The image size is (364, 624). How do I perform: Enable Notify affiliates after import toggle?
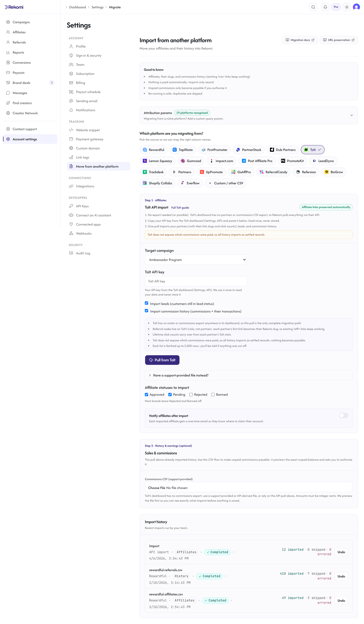(344, 416)
